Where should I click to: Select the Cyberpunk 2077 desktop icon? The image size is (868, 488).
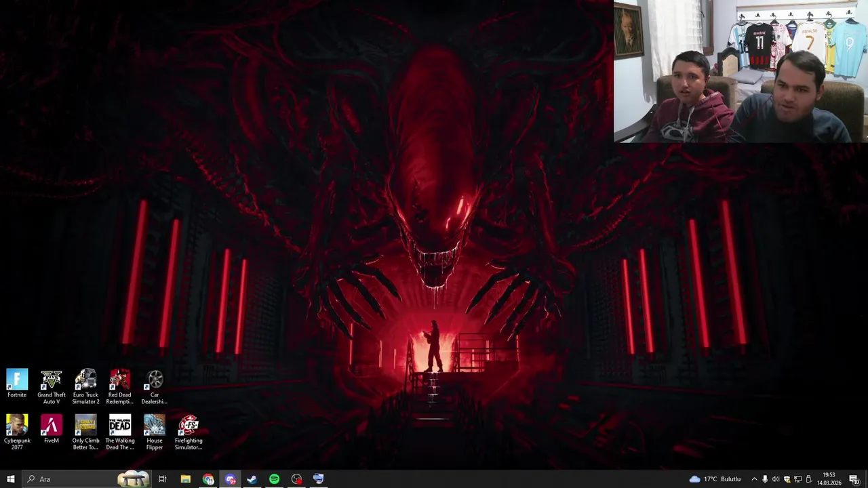(x=17, y=432)
